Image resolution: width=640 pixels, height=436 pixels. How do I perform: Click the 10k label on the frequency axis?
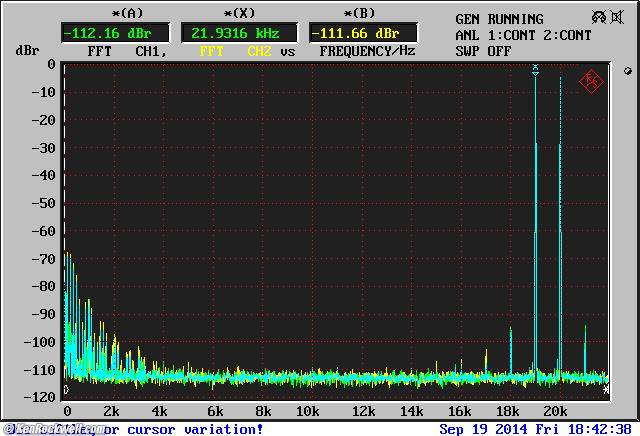(308, 411)
